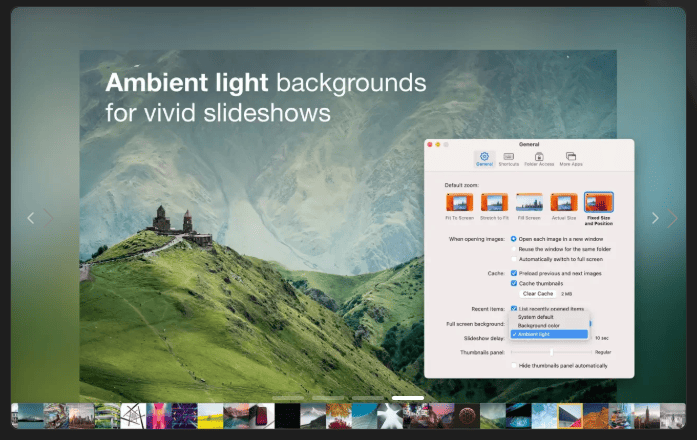The width and height of the screenshot is (697, 440).
Task: Click the 2 MB cache size text
Action: point(566,294)
